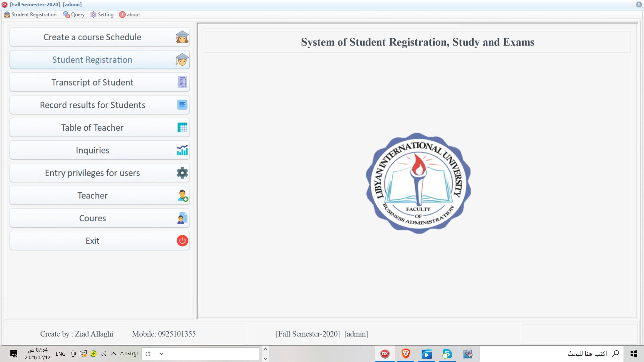This screenshot has width=644, height=362.
Task: Click the ارتباطات toolbar label
Action: click(x=129, y=354)
